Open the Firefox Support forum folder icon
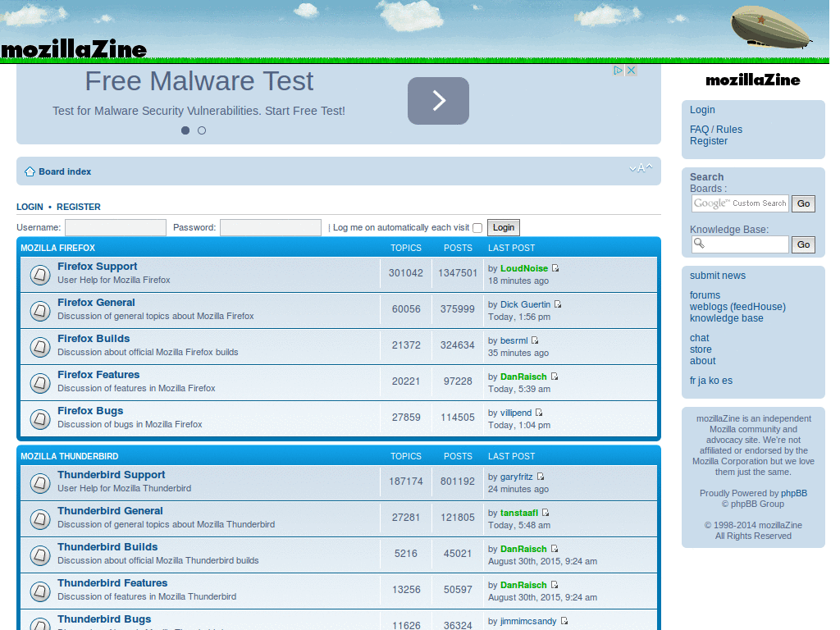 click(x=39, y=275)
